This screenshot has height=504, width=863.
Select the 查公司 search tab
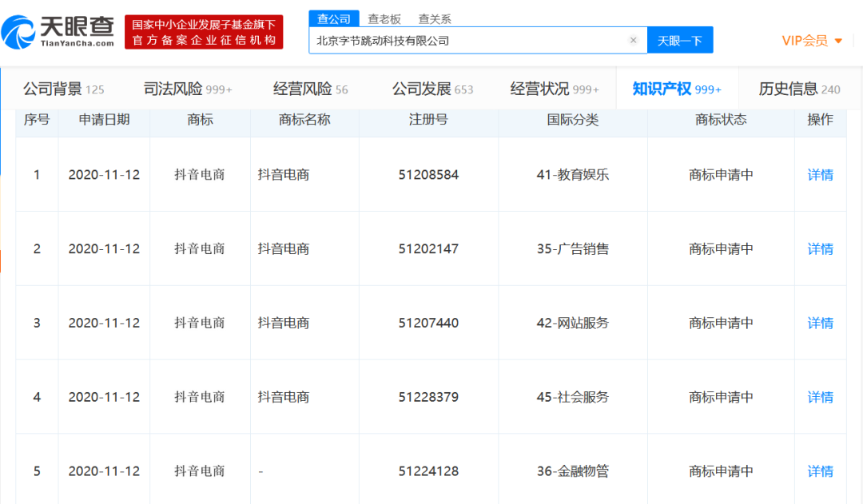333,18
